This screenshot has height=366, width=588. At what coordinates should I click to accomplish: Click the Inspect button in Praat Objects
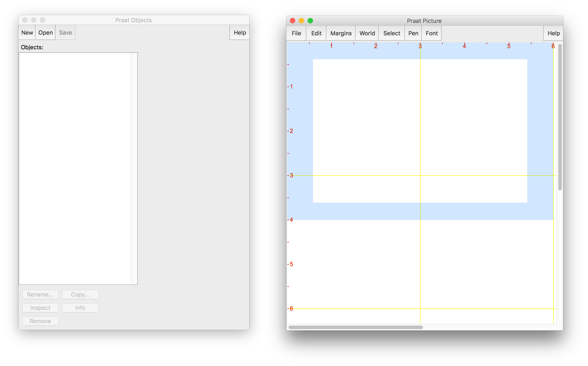[40, 307]
